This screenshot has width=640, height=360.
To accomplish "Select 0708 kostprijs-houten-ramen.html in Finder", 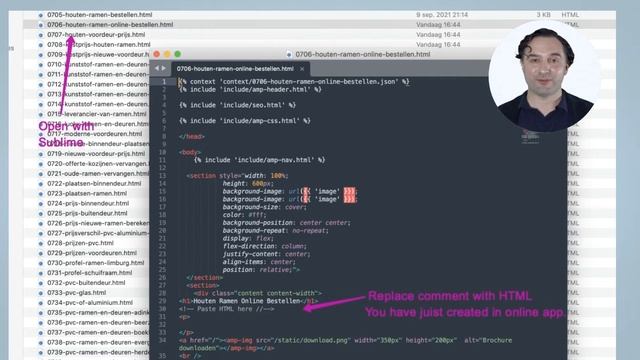I will point(98,44).
